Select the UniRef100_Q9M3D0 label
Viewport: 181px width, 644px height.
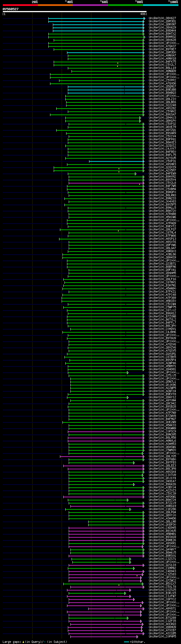tap(162, 53)
